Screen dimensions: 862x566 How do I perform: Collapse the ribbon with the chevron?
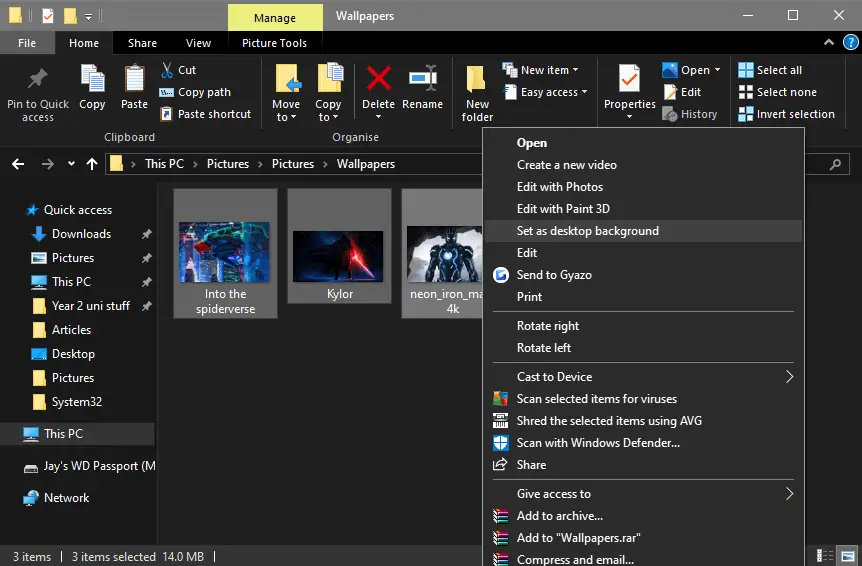pyautogui.click(x=828, y=42)
